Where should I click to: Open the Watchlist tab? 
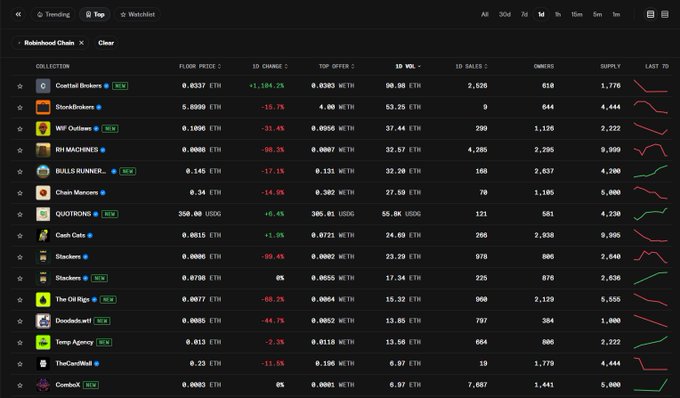137,14
